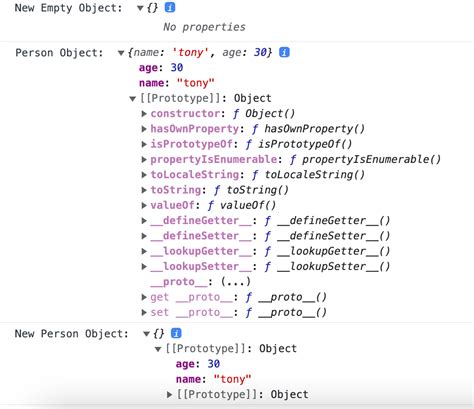Expand the isPrototypeOf function row
The width and height of the screenshot is (474, 409).
click(144, 144)
